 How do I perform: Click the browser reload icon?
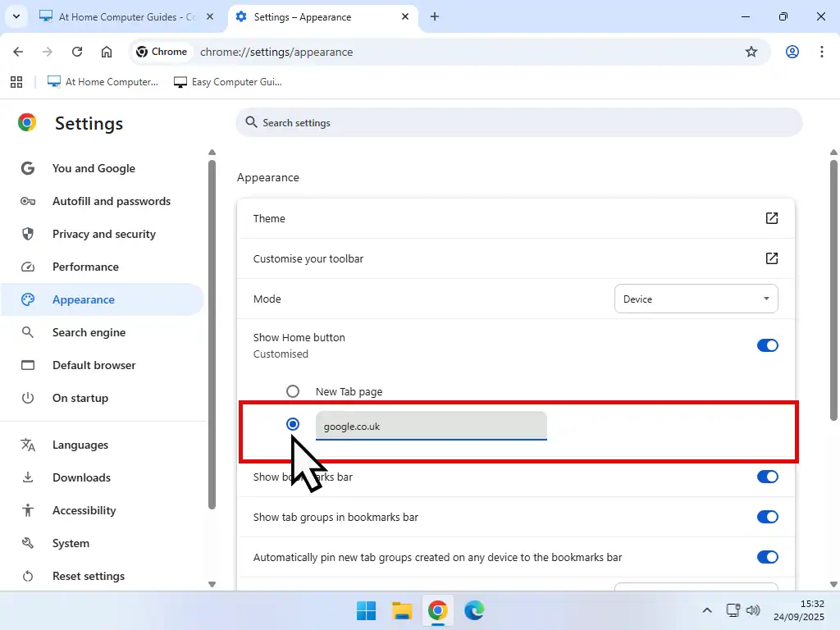click(77, 52)
